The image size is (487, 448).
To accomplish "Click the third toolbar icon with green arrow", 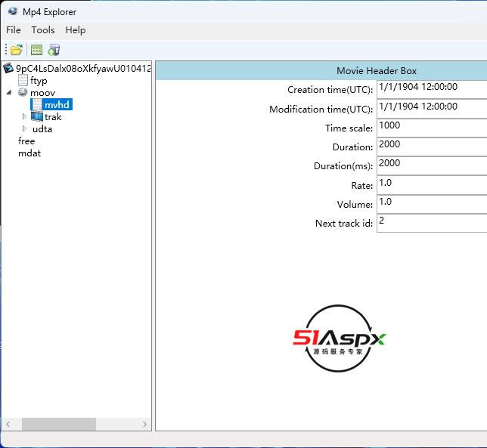I will tap(54, 50).
